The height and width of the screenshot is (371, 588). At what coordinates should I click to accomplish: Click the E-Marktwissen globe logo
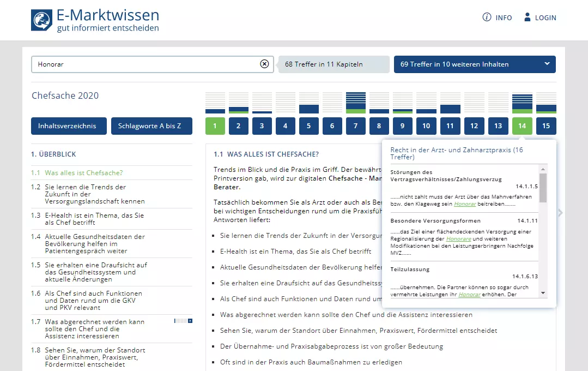42,20
